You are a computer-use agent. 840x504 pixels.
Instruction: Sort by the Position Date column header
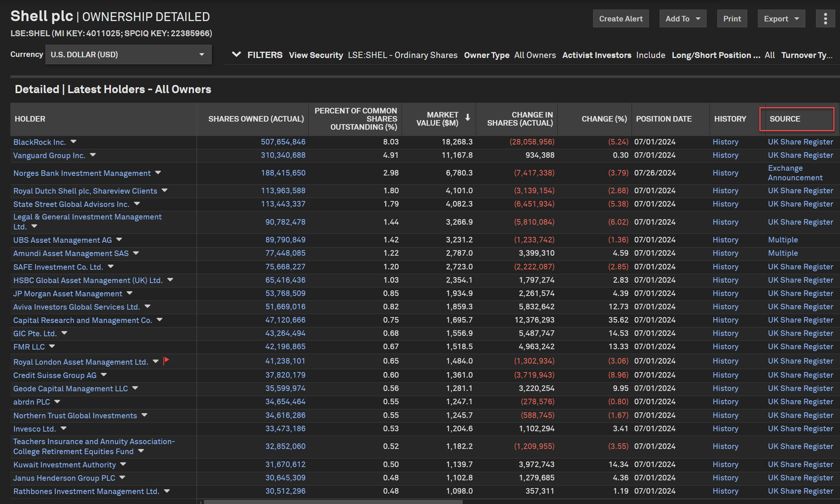click(x=663, y=119)
